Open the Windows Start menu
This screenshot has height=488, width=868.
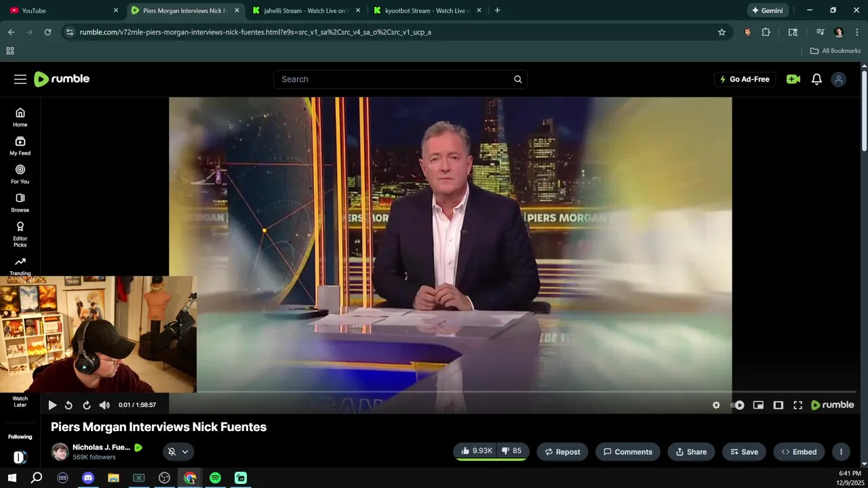[x=12, y=478]
